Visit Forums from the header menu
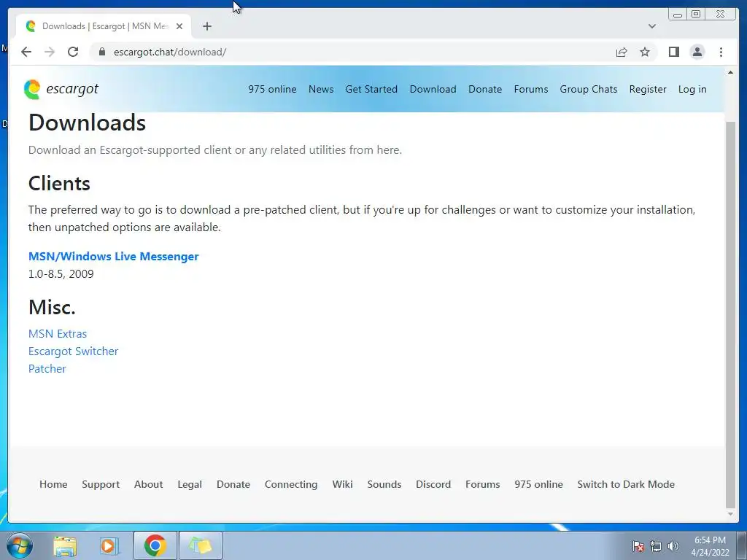The image size is (747, 560). coord(531,89)
